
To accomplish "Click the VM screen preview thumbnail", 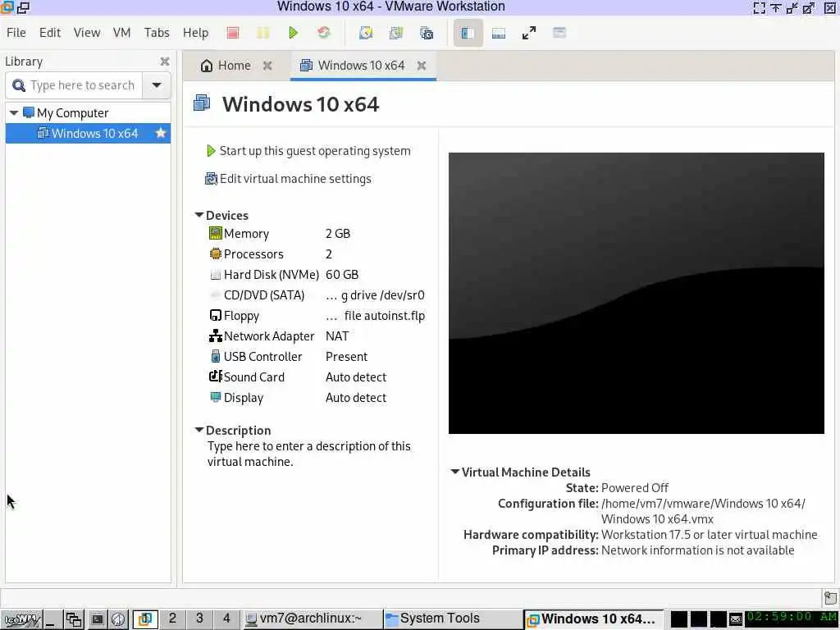I will [636, 293].
